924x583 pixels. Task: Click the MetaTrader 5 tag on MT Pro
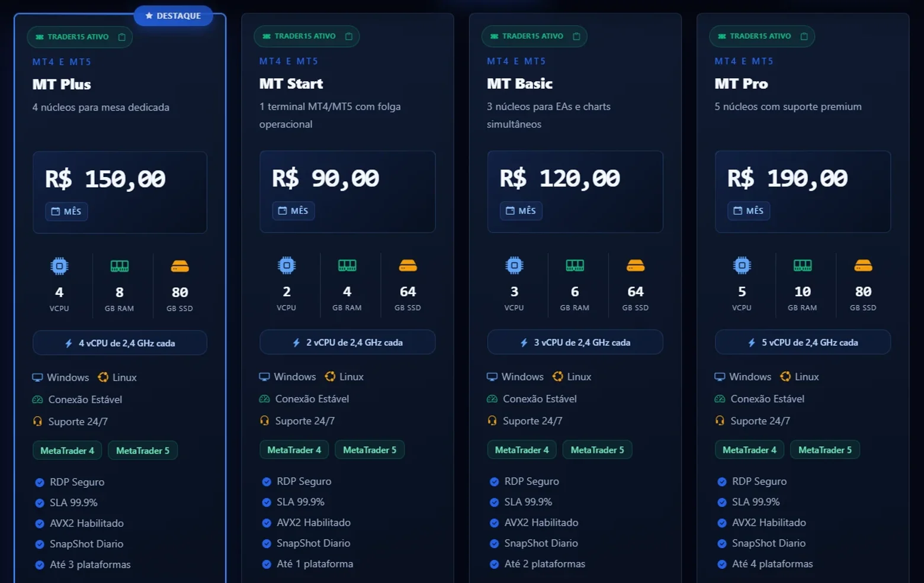825,450
